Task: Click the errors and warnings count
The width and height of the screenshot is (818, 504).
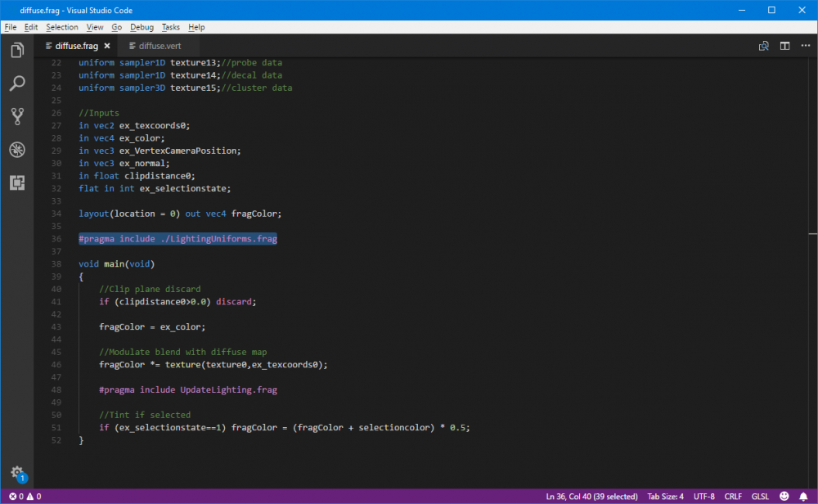Action: click(25, 496)
